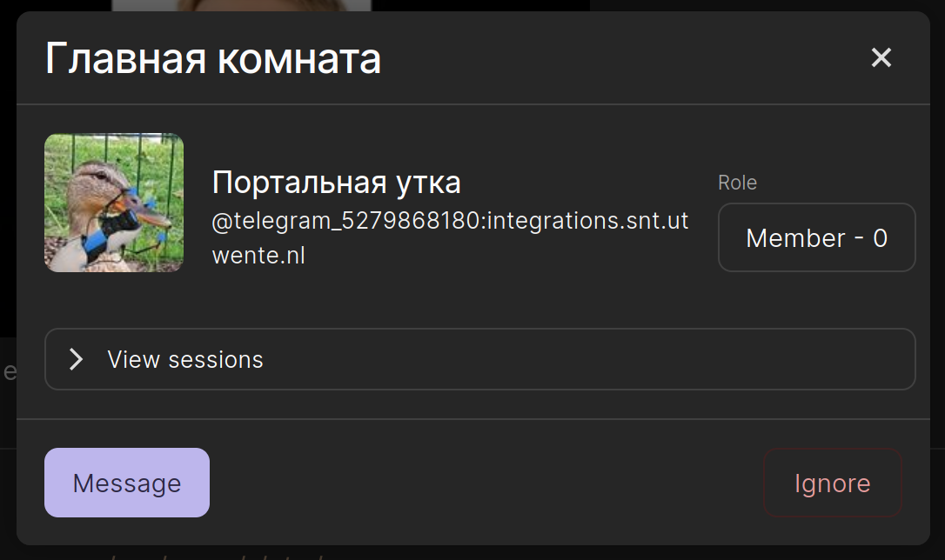Click the Role label above the dropdown
The image size is (945, 560).
click(x=737, y=183)
